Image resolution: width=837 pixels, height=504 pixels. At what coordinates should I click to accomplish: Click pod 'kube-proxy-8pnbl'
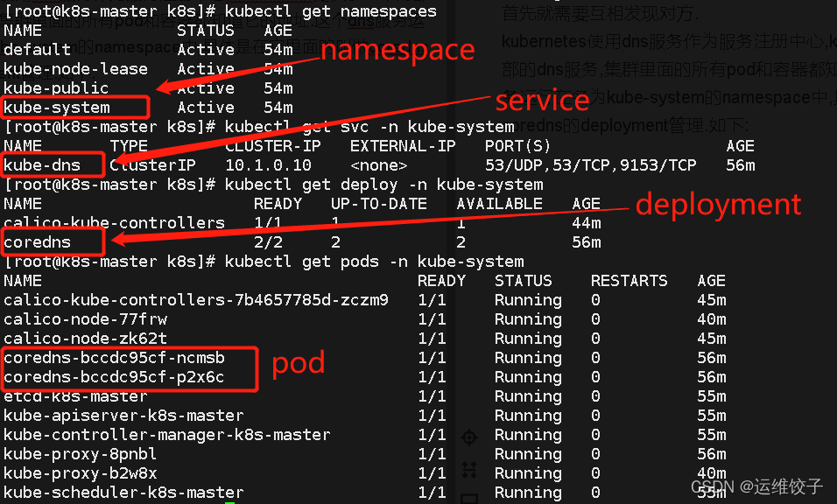[x=80, y=454]
